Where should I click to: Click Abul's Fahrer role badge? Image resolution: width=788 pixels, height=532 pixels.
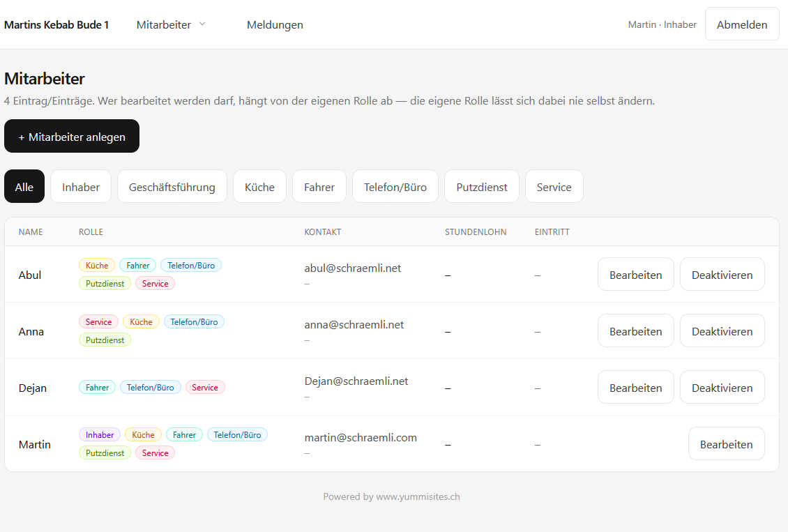137,265
